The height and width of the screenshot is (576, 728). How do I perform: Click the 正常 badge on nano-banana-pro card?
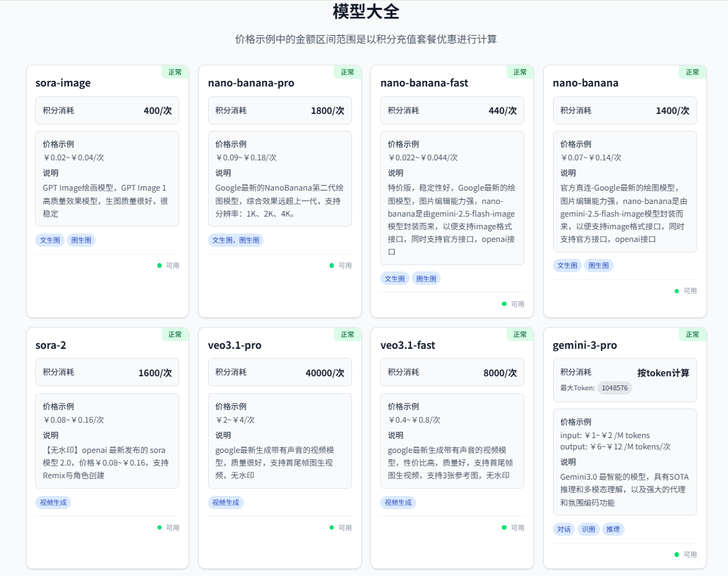click(x=348, y=72)
